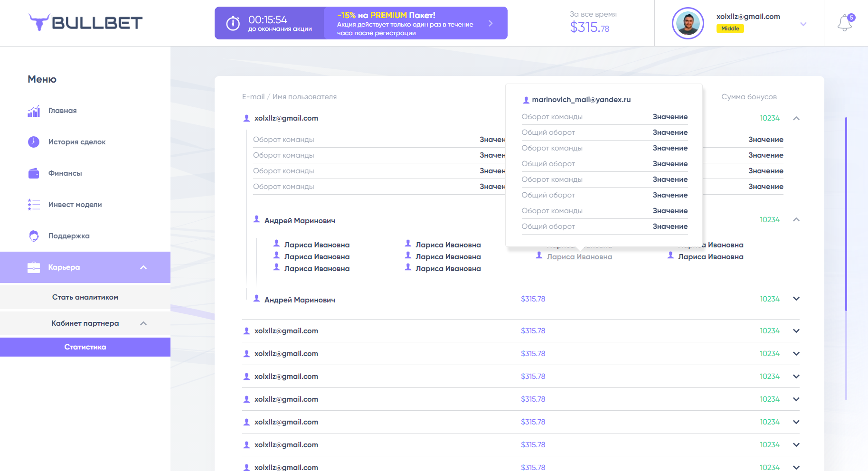Open the Стать аналитиком menu item

click(x=85, y=297)
